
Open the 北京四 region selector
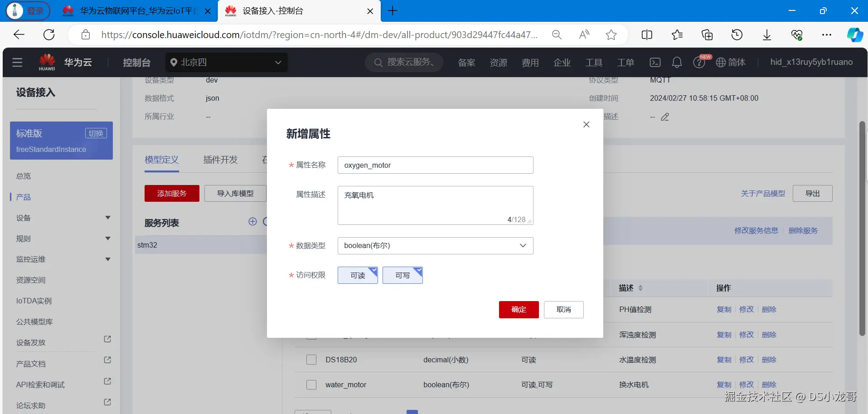tap(226, 63)
